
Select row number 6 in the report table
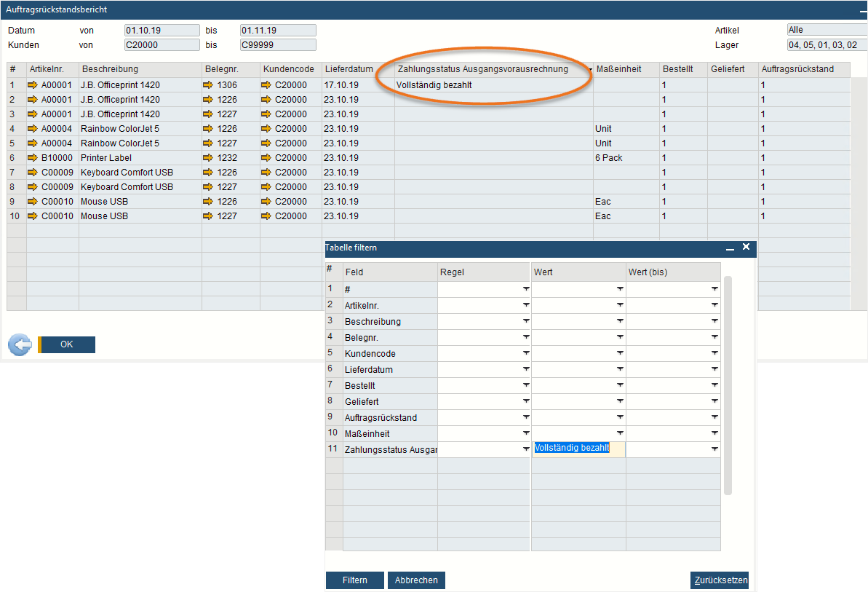coord(16,158)
